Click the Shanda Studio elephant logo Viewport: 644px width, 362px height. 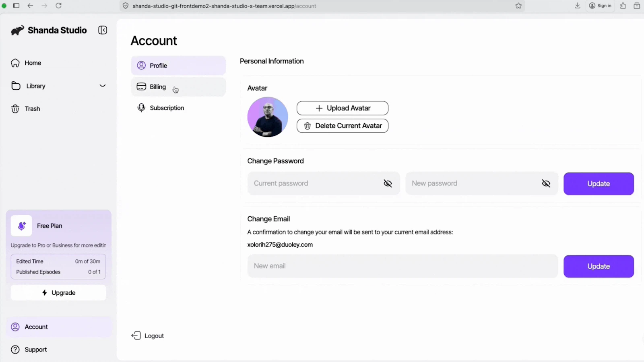click(17, 30)
